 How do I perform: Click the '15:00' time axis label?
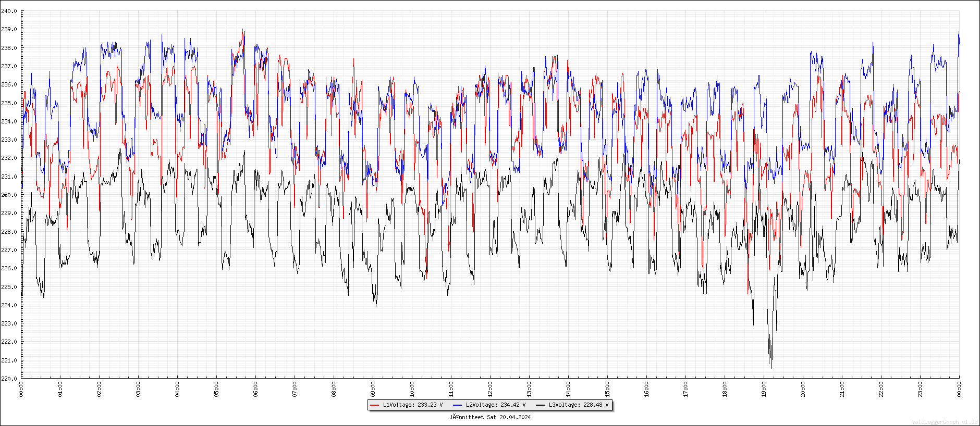(x=607, y=389)
